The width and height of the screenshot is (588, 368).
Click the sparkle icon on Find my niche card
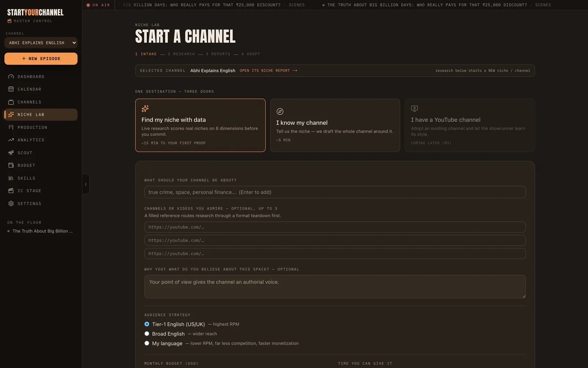tap(145, 109)
